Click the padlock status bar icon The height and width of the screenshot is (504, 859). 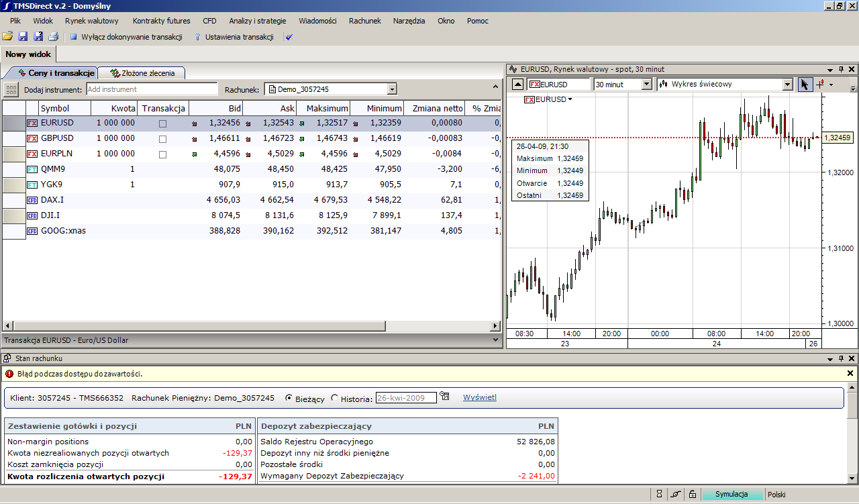point(693,495)
